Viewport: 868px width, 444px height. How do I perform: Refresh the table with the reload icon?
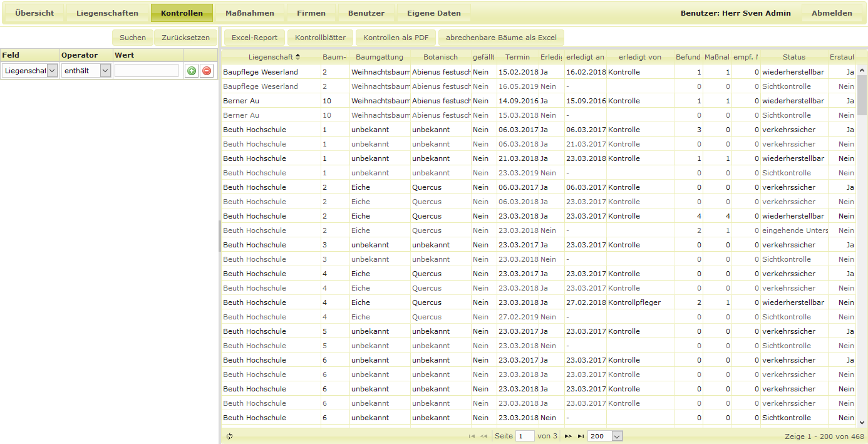pos(230,436)
